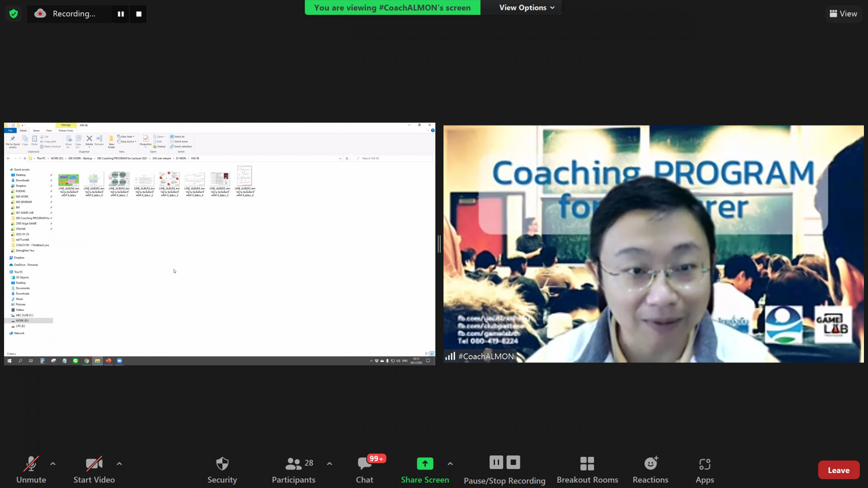This screenshot has width=868, height=488.
Task: Pause the recording from bottom toolbar
Action: (496, 462)
